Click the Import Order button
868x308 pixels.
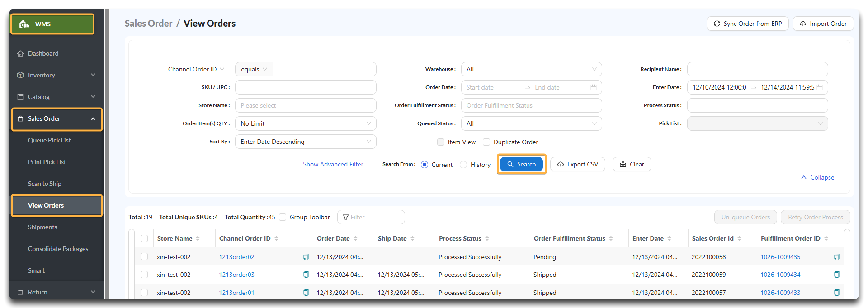(823, 24)
